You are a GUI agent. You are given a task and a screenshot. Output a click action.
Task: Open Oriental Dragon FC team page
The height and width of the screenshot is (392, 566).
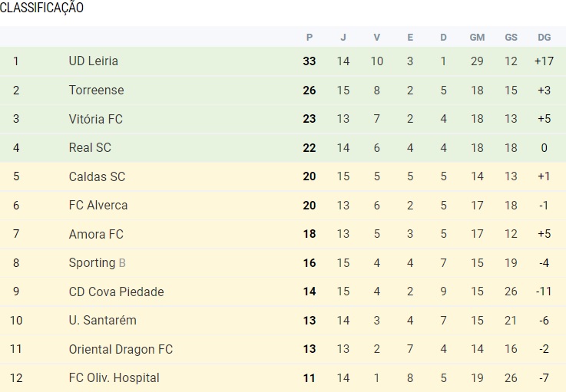[x=121, y=349]
